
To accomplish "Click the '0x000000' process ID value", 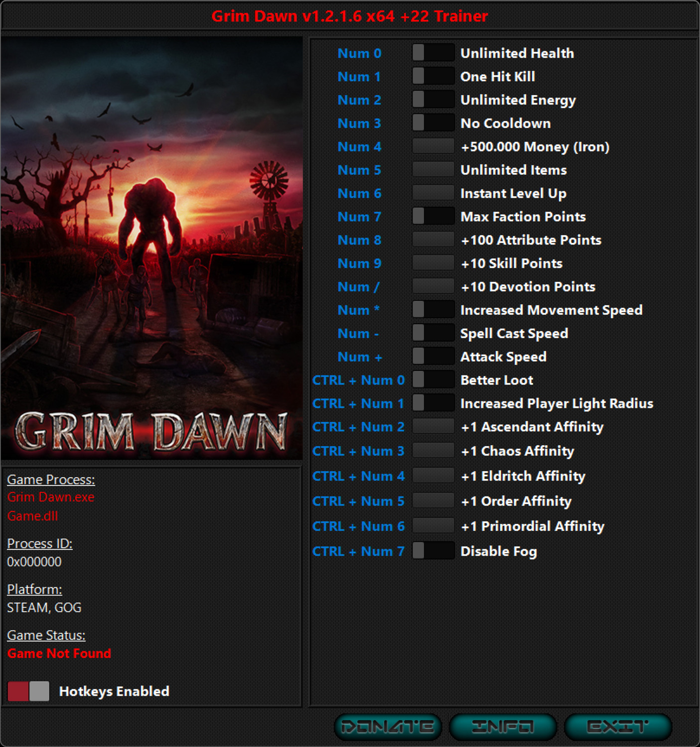I will tap(34, 562).
